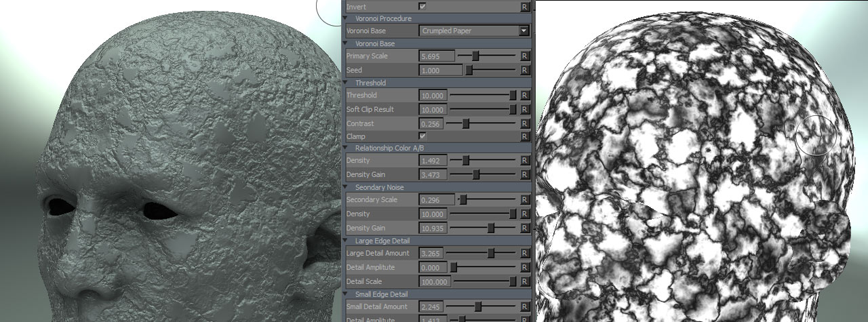Click R next to Secondary Scale

tap(524, 200)
